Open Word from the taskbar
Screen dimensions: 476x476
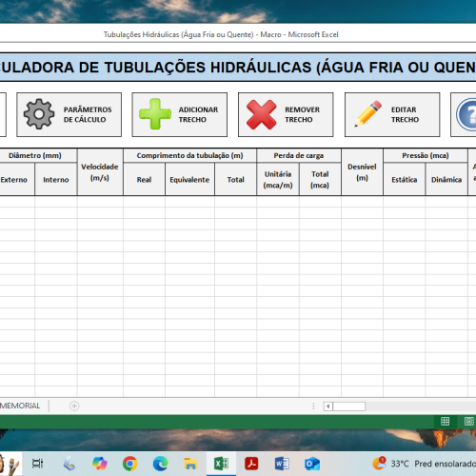coord(282,464)
